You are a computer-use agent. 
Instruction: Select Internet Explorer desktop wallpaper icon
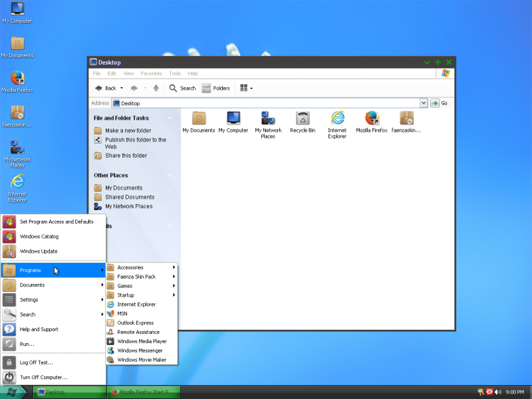(x=17, y=189)
